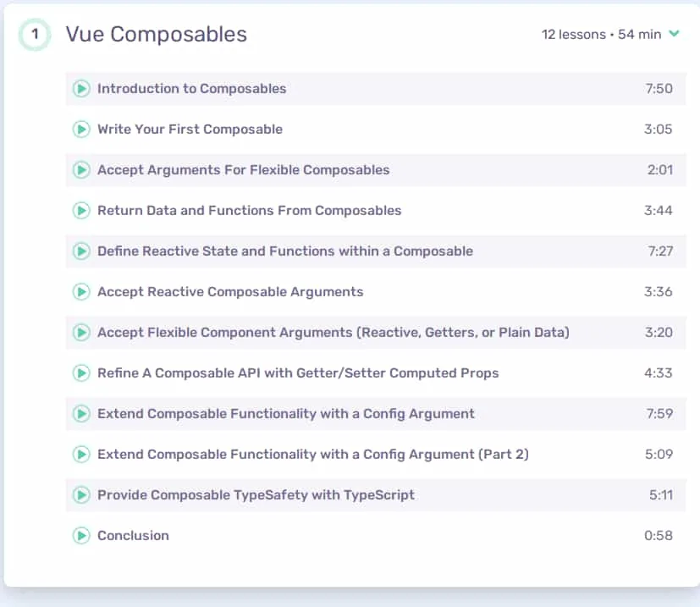Select the Write Your First Composable lesson title
The image size is (700, 607).
[x=190, y=129]
